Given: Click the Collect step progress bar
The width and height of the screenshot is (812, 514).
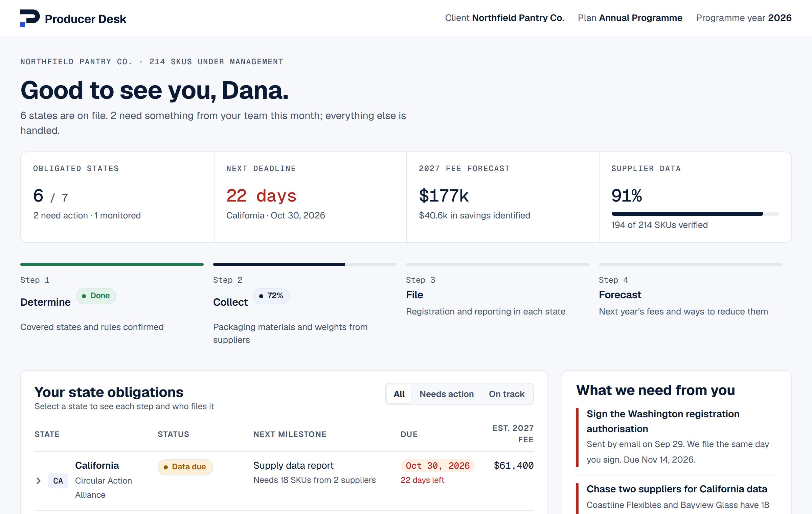Looking at the screenshot, I should click(x=304, y=264).
